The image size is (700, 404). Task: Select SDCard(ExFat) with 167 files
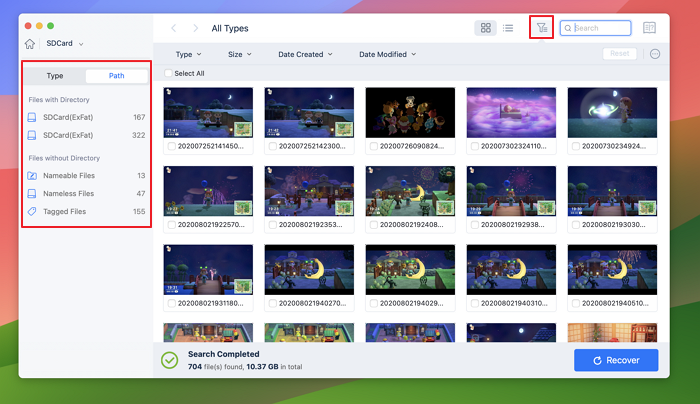coord(86,117)
